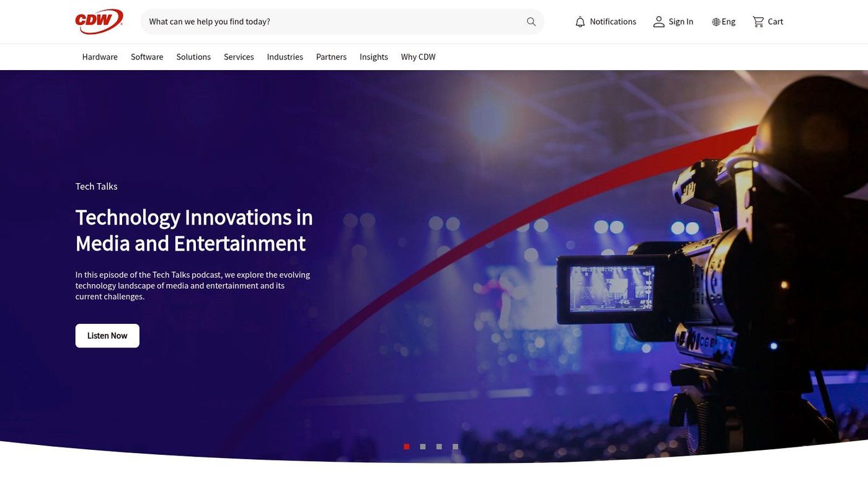Image resolution: width=868 pixels, height=489 pixels.
Task: Click the Sign In text link
Action: tap(681, 22)
